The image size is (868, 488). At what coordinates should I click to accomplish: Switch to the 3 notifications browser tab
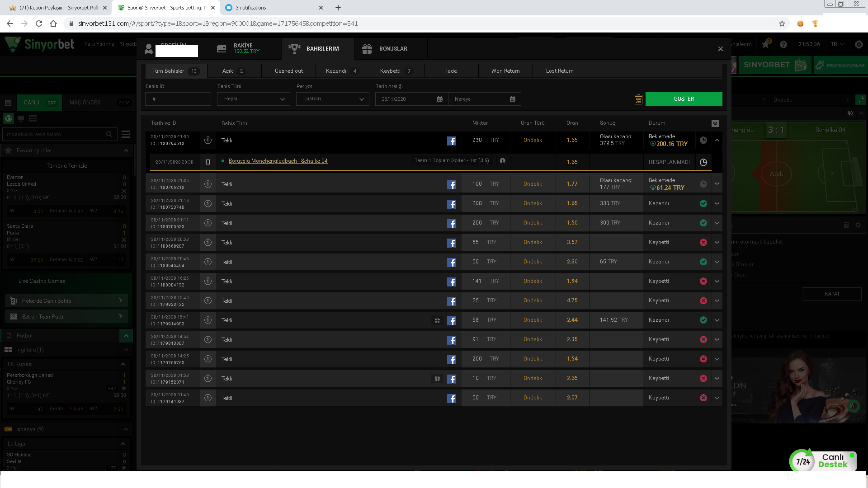[x=274, y=8]
